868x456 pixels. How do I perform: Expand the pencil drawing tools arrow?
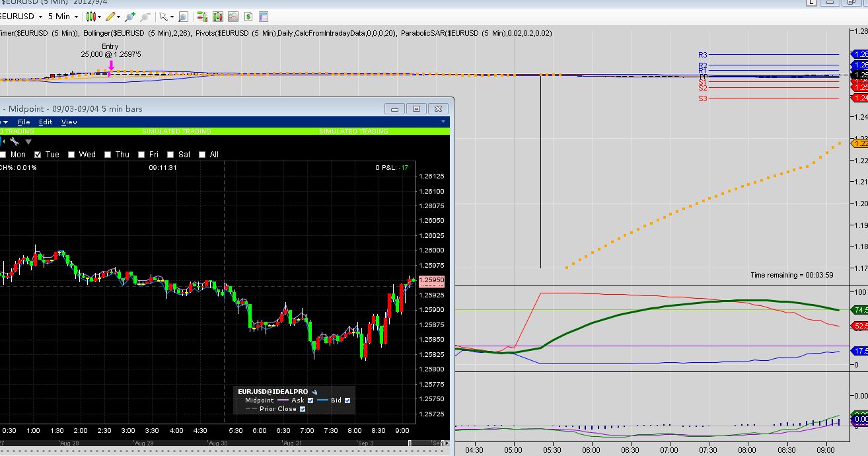(119, 17)
